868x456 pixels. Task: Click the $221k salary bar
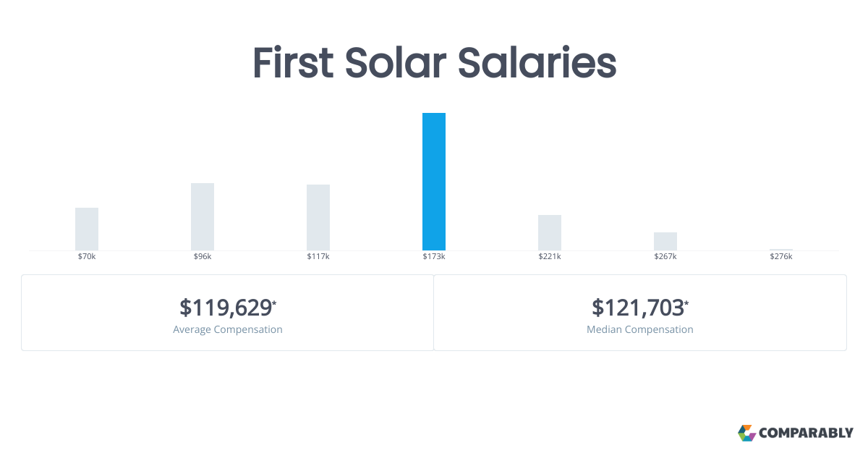pyautogui.click(x=550, y=232)
